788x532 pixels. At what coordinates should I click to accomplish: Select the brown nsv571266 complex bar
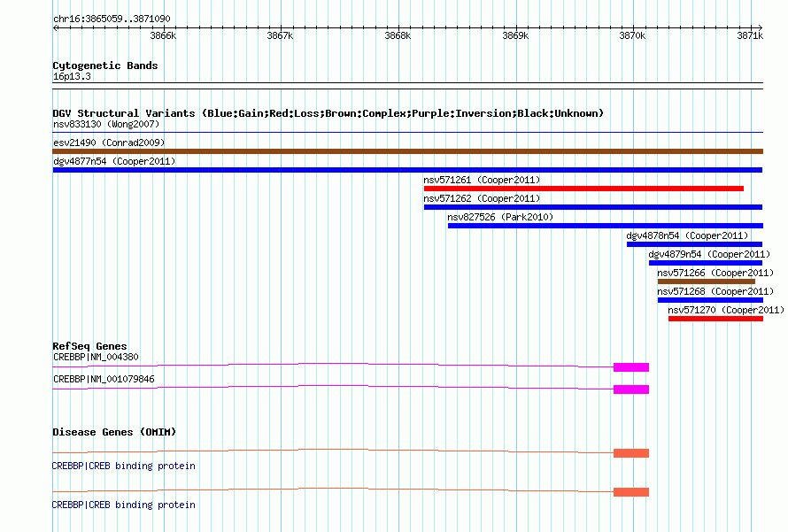click(706, 281)
